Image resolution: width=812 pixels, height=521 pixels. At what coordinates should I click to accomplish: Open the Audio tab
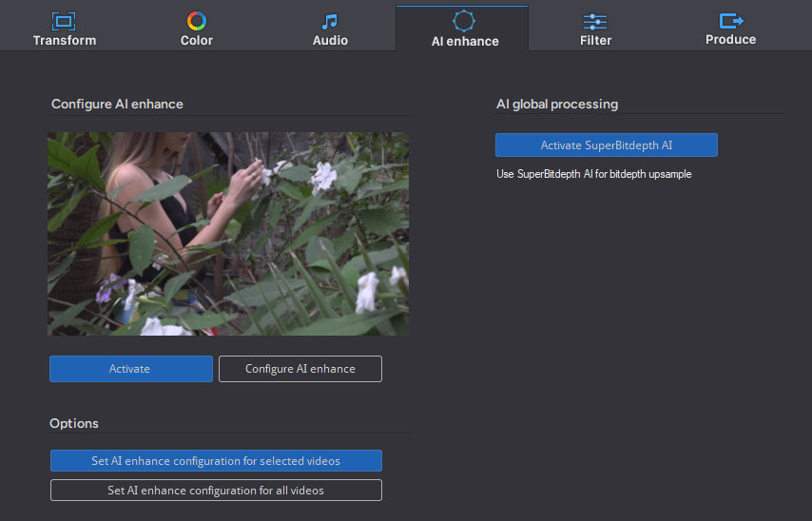pos(330,29)
